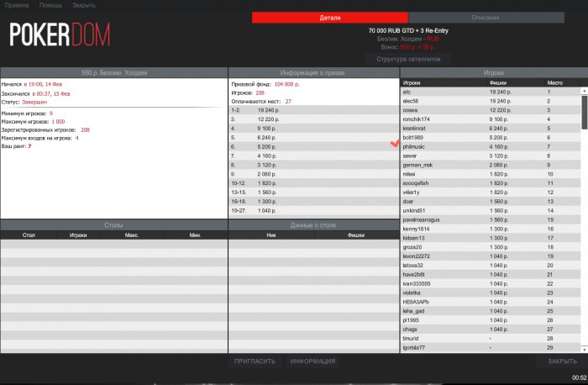Select player row levon22272

point(491,256)
